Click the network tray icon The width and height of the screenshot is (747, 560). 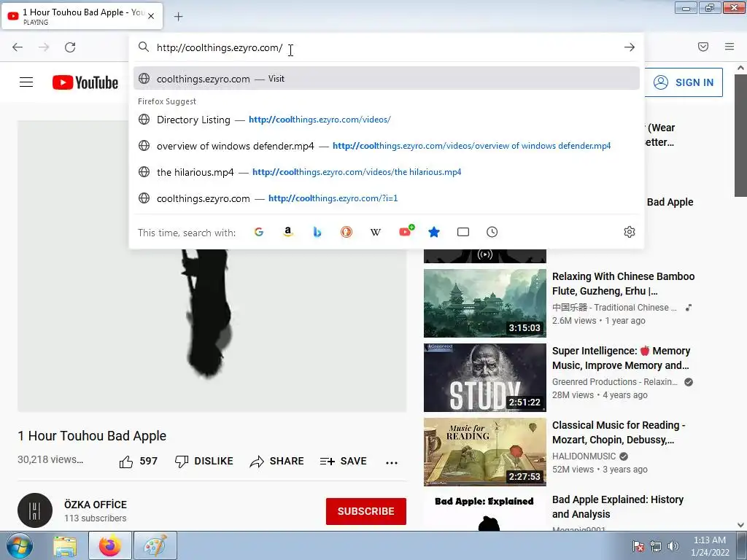click(x=656, y=546)
